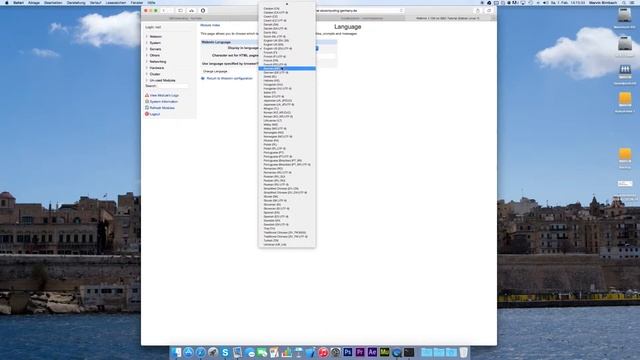Screen dimensions: 640x360
Task: Click the sidebar Search input field
Action: (173, 86)
